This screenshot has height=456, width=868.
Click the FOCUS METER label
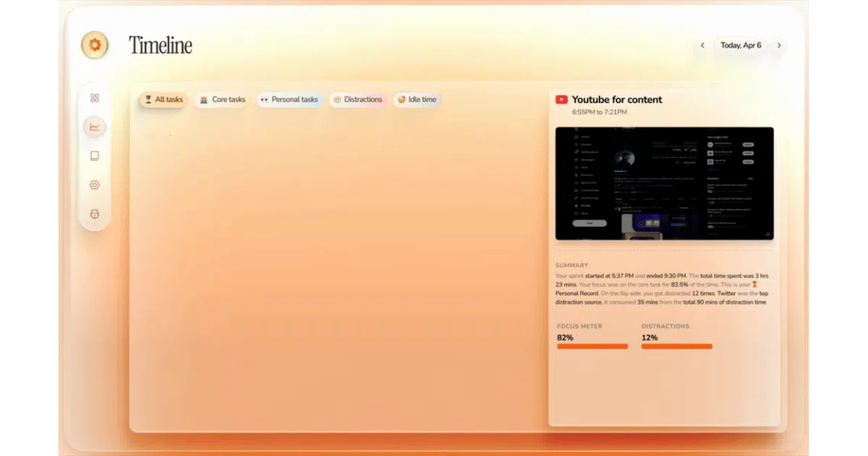coord(579,326)
